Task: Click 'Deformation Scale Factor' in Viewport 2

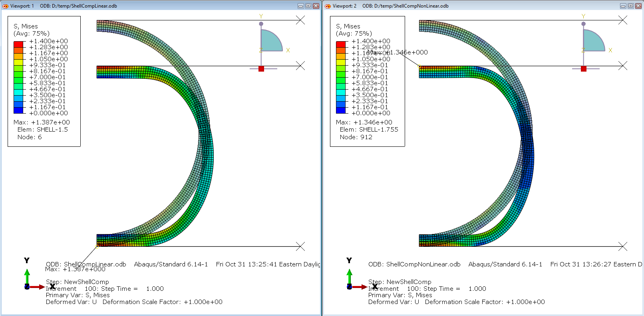Action: coord(463,302)
